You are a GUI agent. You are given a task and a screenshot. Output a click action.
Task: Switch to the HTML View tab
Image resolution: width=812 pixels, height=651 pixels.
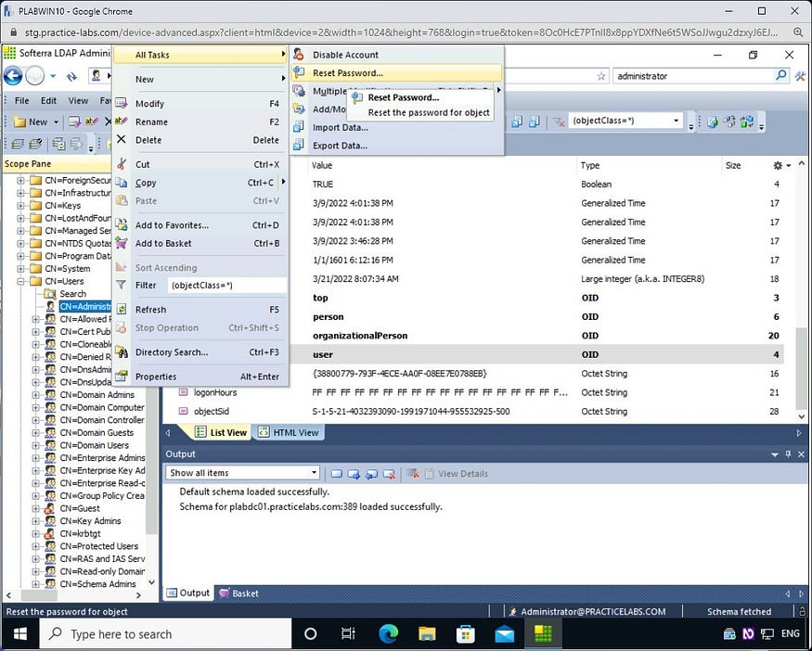point(289,432)
